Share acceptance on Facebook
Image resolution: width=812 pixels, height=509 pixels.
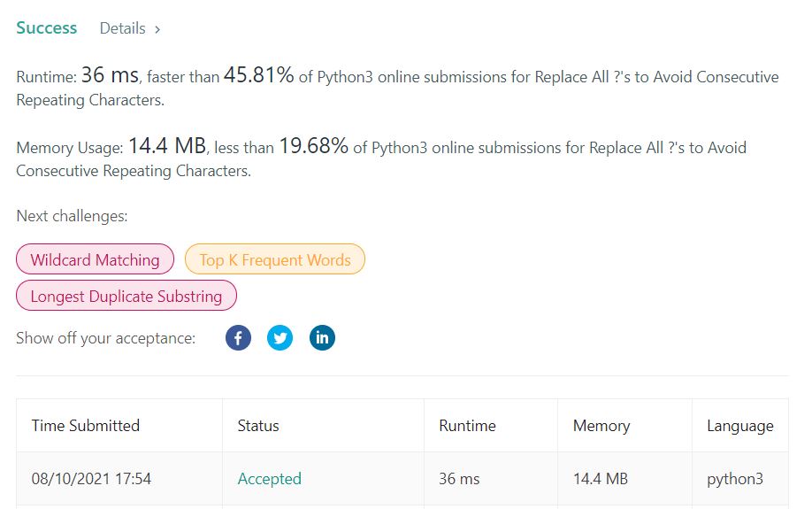click(x=239, y=338)
